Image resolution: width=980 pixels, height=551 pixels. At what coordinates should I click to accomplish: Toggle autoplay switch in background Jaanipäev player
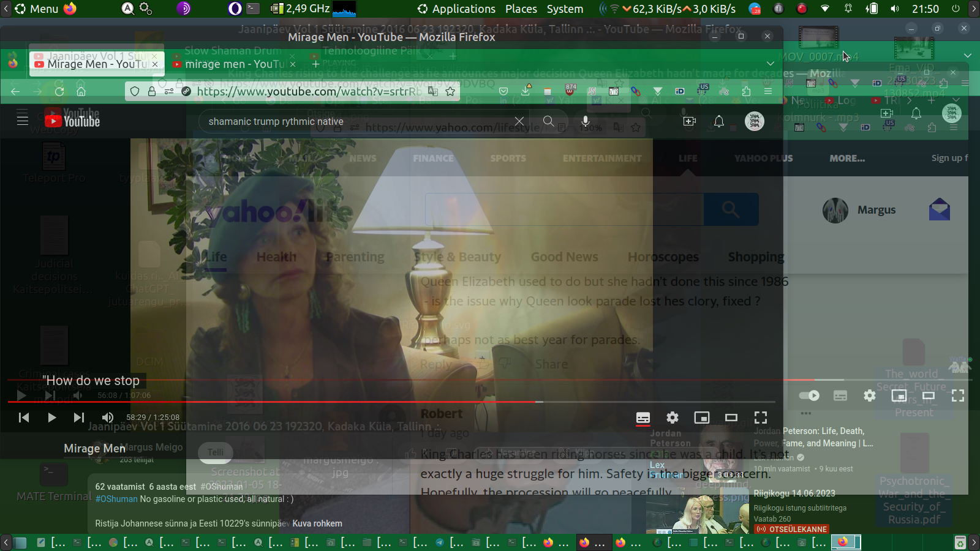click(x=809, y=395)
